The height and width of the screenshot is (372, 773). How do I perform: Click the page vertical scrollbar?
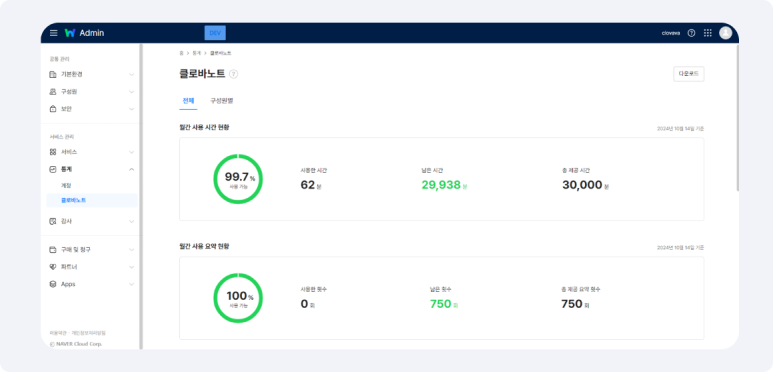(x=738, y=118)
